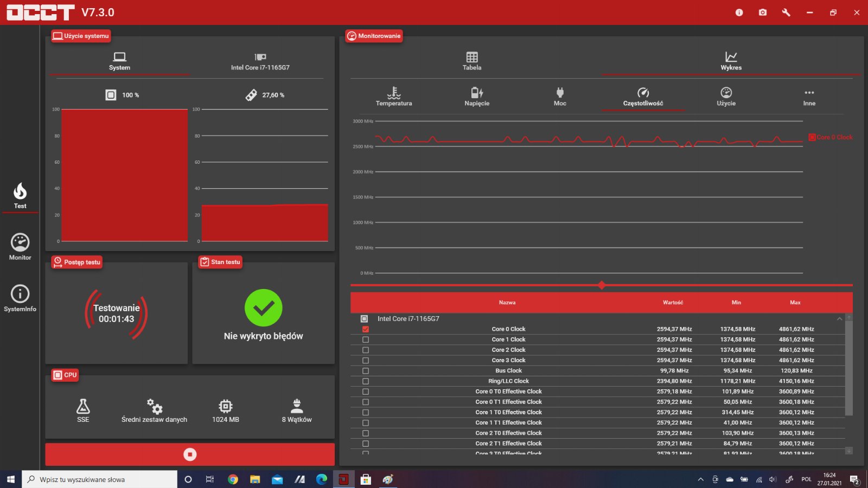Image resolution: width=868 pixels, height=488 pixels.
Task: Select the Intel Core i7-1165G7 usage tab
Action: tap(260, 61)
